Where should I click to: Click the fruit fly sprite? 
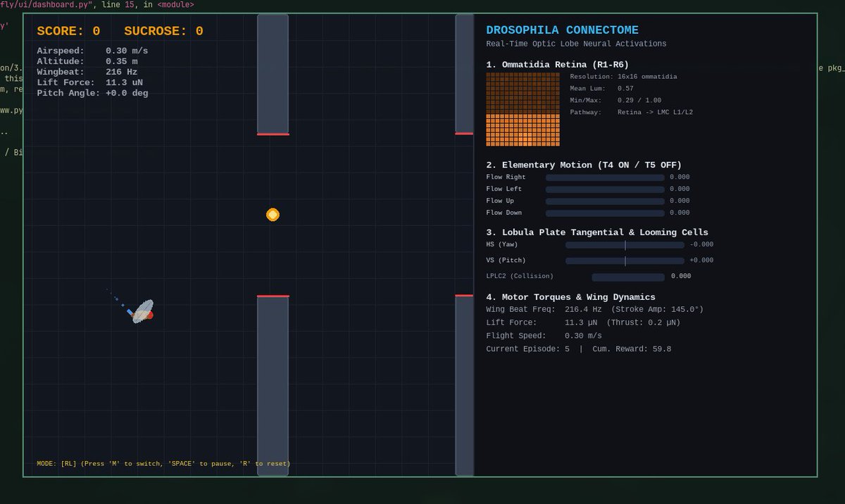[143, 311]
